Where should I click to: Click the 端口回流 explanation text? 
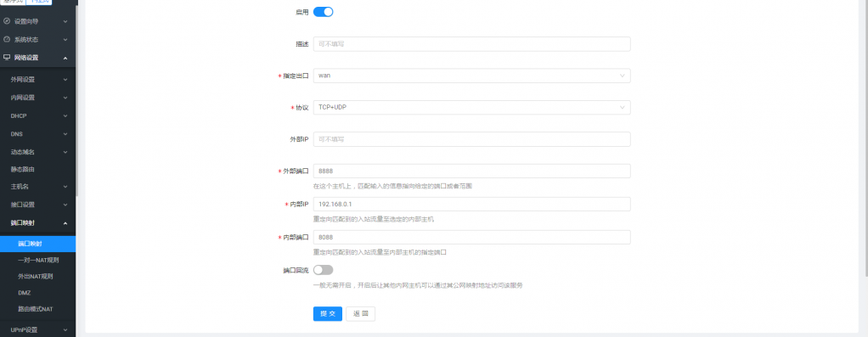tap(418, 285)
